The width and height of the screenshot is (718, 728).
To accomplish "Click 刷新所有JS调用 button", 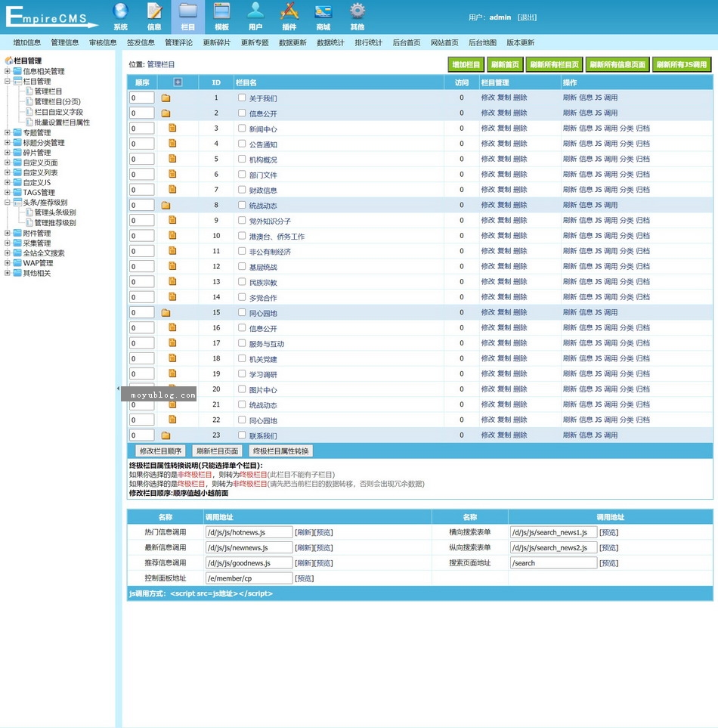I will click(x=681, y=64).
